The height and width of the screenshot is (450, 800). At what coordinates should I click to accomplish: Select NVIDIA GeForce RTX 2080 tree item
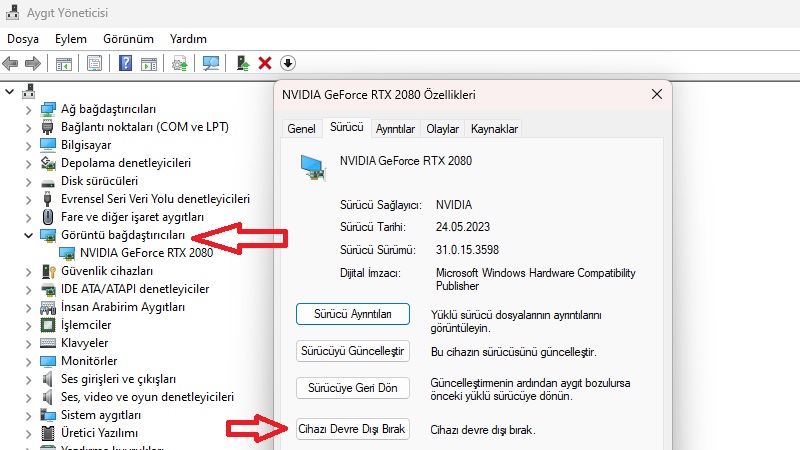click(x=146, y=253)
